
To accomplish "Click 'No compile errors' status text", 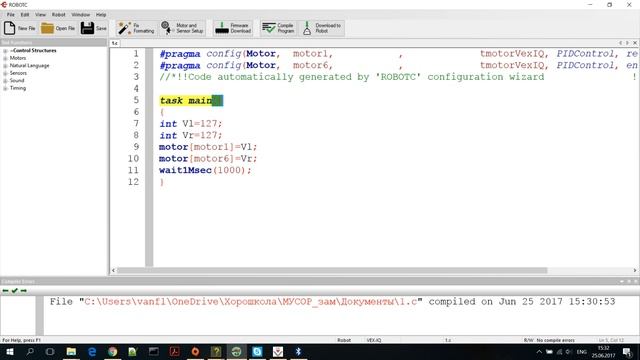I will (x=555, y=340).
